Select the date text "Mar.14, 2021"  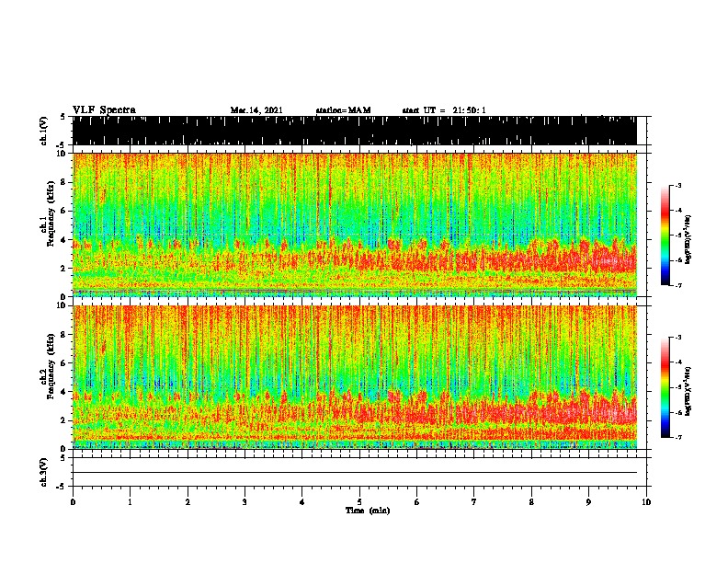coord(256,110)
